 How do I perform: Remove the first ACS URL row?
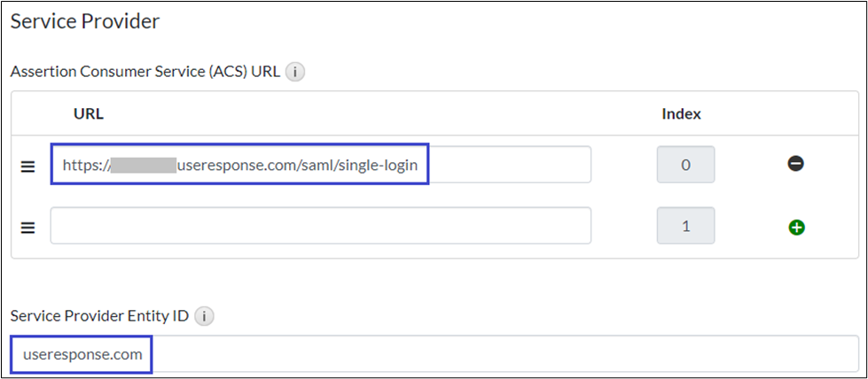tap(795, 164)
